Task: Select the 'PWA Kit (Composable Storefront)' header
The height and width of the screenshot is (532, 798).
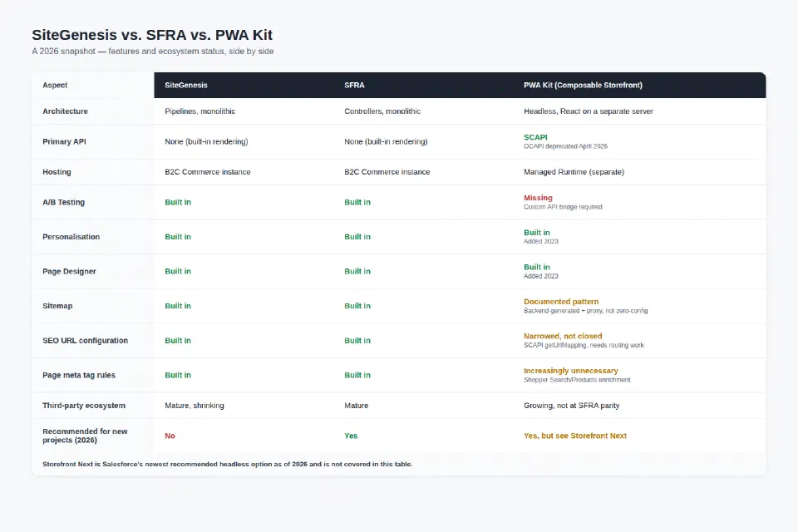Action: click(583, 85)
